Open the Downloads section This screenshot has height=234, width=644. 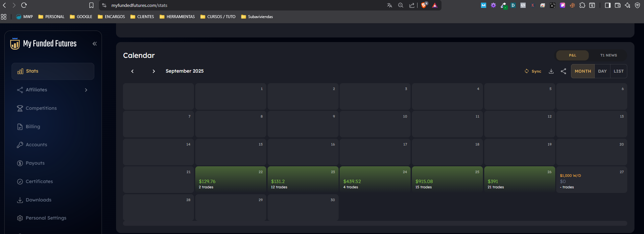click(x=38, y=200)
